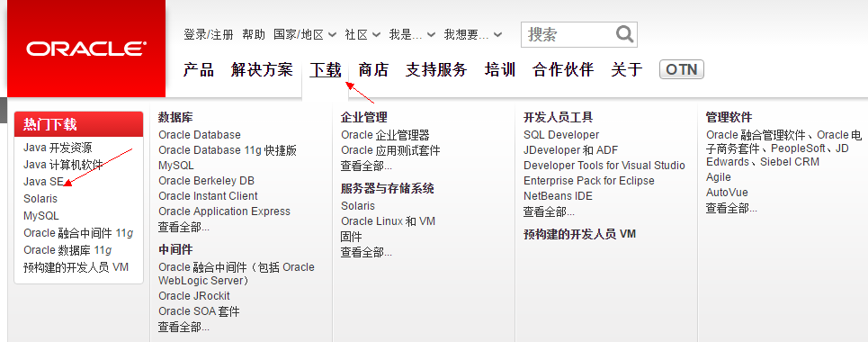
Task: Open the NetBeans IDE link
Action: (x=558, y=195)
